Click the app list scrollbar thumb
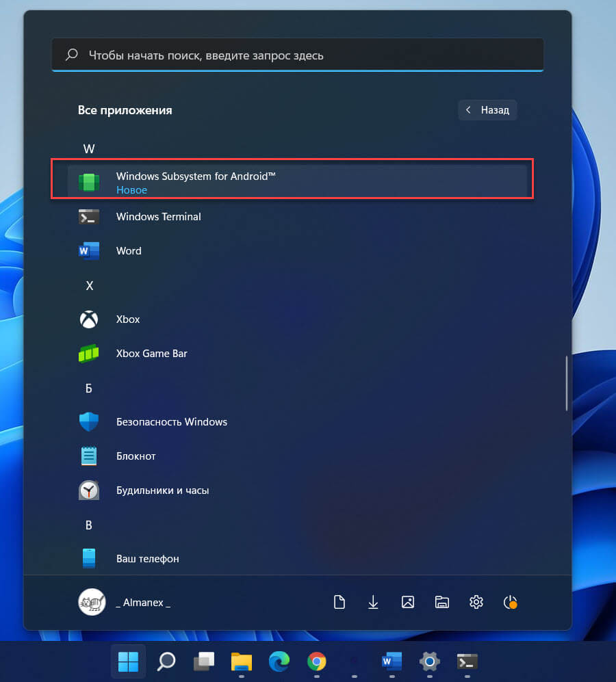 566,383
